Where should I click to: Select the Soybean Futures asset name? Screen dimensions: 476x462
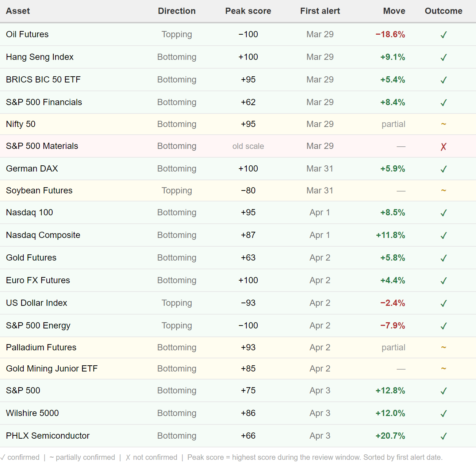[x=39, y=190]
